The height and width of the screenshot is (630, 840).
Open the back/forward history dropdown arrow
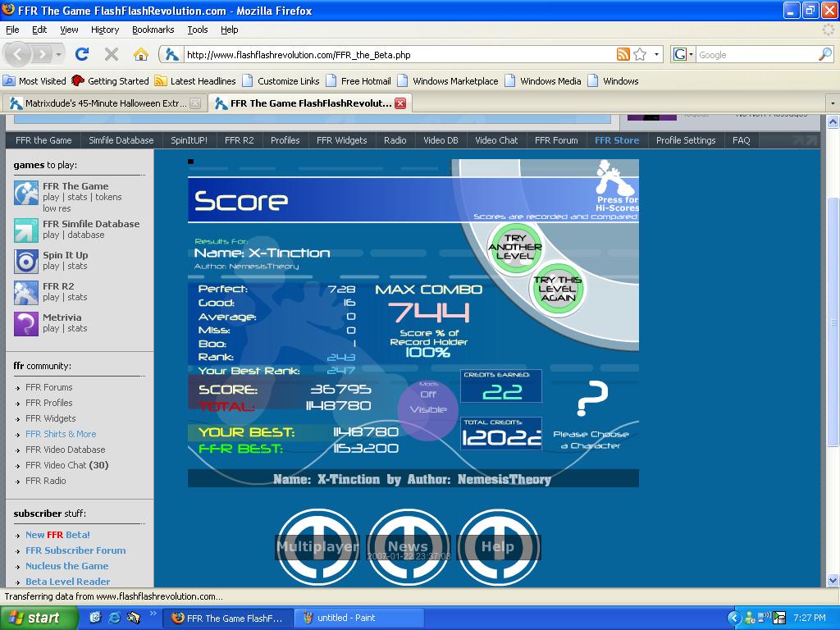58,54
